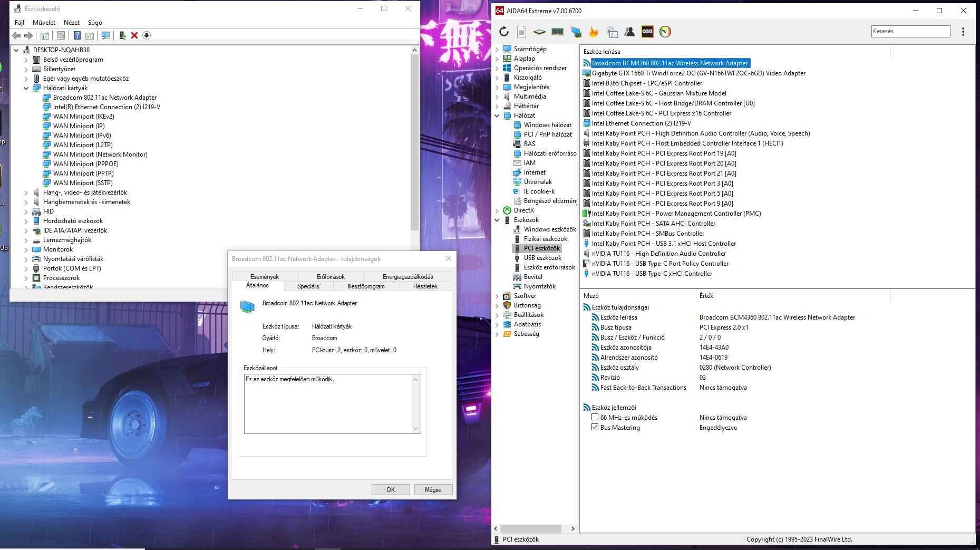Open the Report icon in AIDA64 toolbar
980x550 pixels.
tap(521, 32)
